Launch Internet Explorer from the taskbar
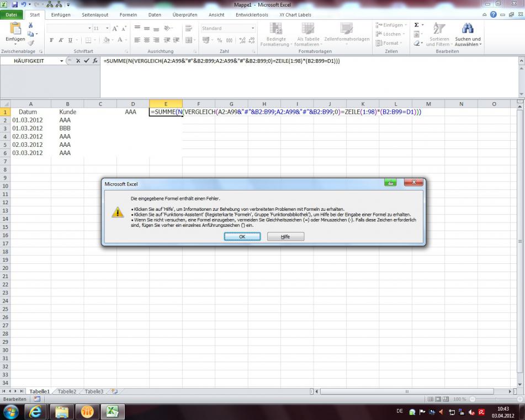Image resolution: width=525 pixels, height=420 pixels. pyautogui.click(x=35, y=412)
